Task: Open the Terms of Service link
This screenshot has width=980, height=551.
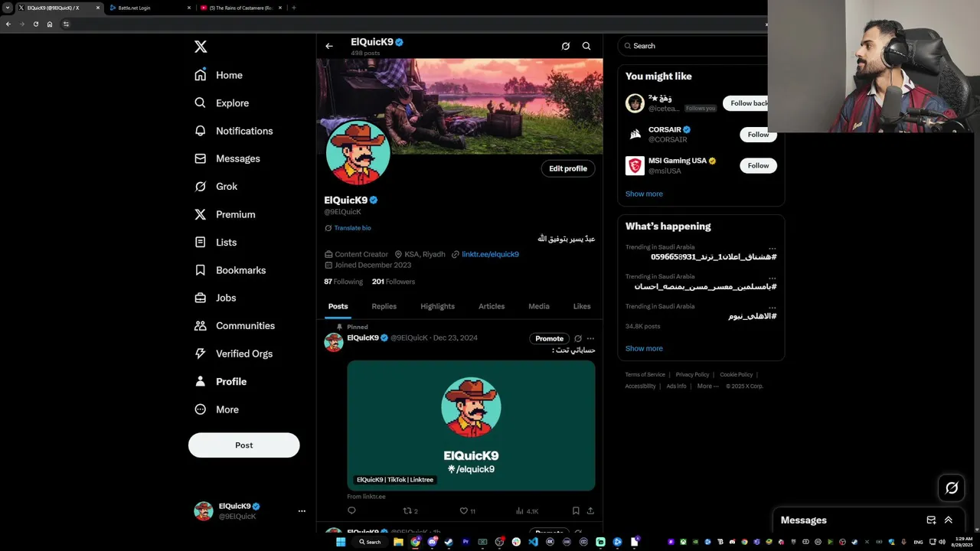Action: tap(645, 375)
